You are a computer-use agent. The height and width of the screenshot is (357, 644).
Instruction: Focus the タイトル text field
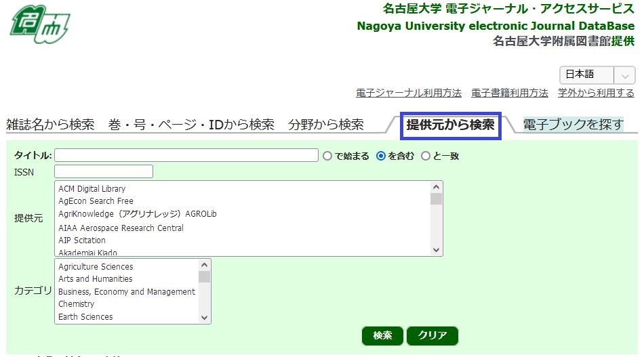[186, 155]
